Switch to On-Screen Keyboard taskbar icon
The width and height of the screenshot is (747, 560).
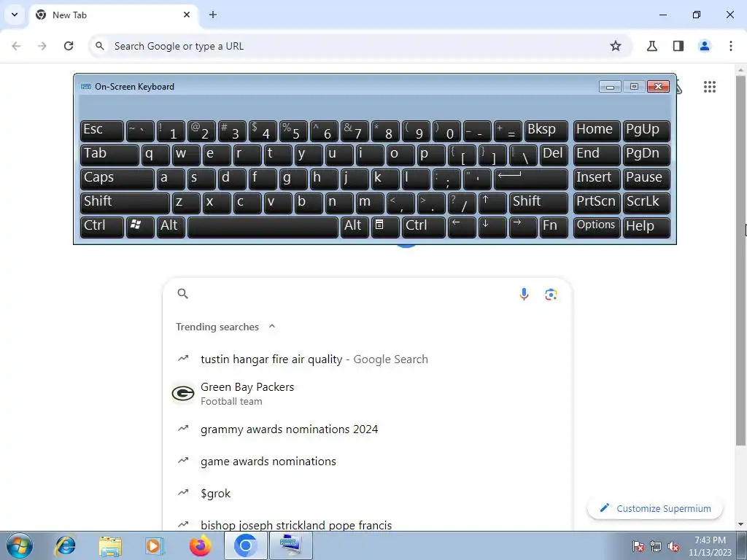(291, 545)
